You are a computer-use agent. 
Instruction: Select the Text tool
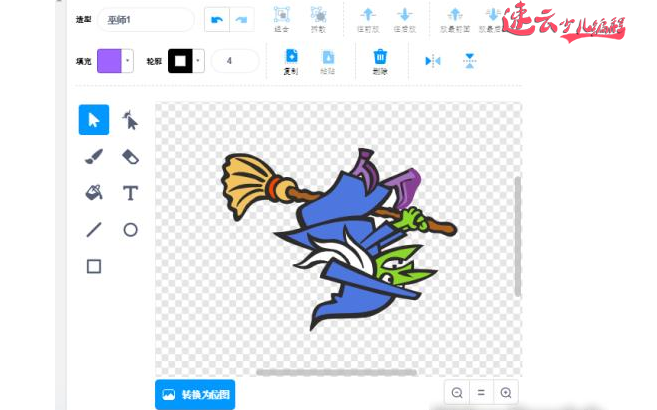tap(130, 192)
